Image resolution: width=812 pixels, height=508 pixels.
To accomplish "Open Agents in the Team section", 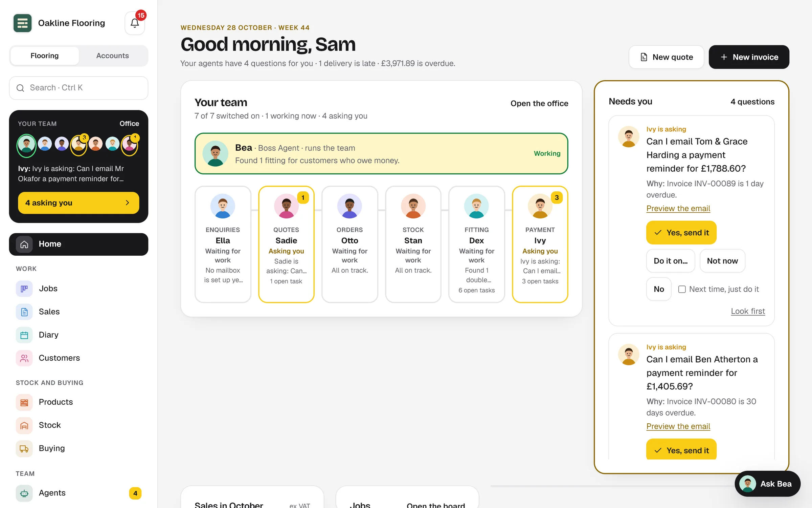I will tap(78, 493).
